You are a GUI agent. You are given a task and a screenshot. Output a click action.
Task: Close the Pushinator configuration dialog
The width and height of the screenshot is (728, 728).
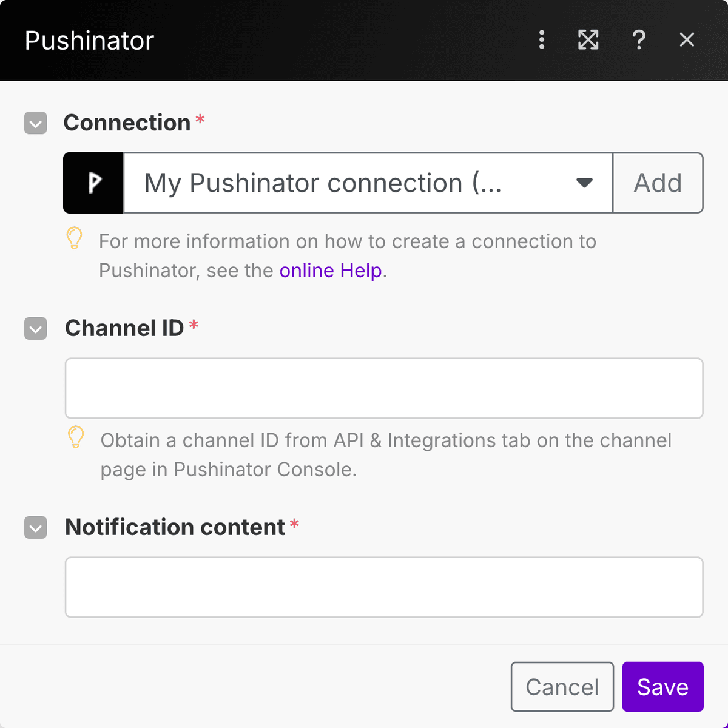click(687, 40)
